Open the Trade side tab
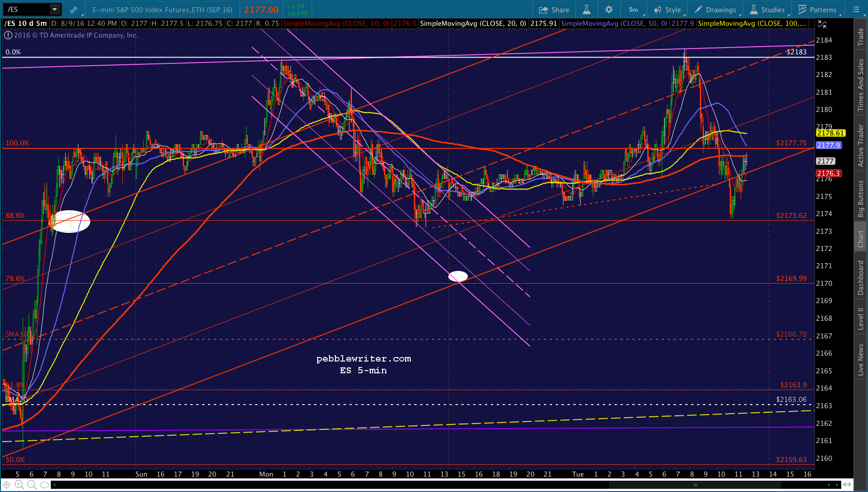 860,37
